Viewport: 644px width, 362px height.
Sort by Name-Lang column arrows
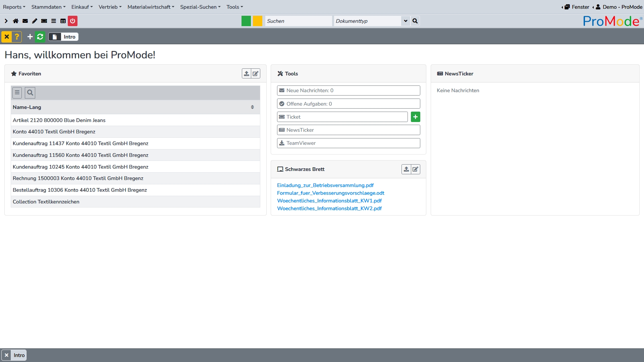pos(252,107)
